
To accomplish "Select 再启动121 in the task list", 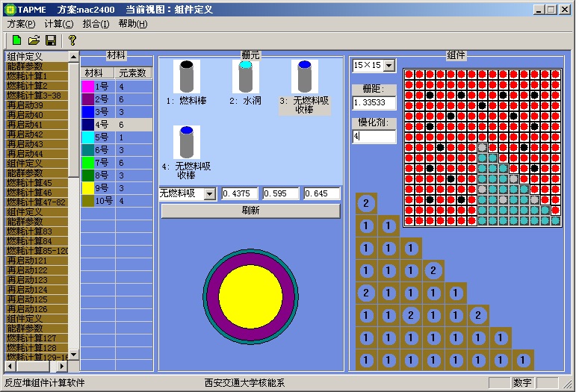I will click(27, 261).
